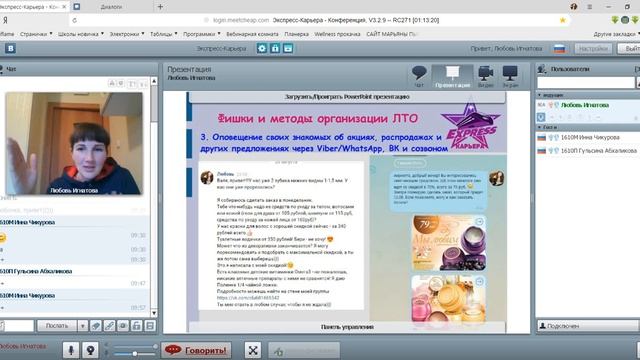
Task: Open conference settings gear icon
Action: (x=262, y=48)
